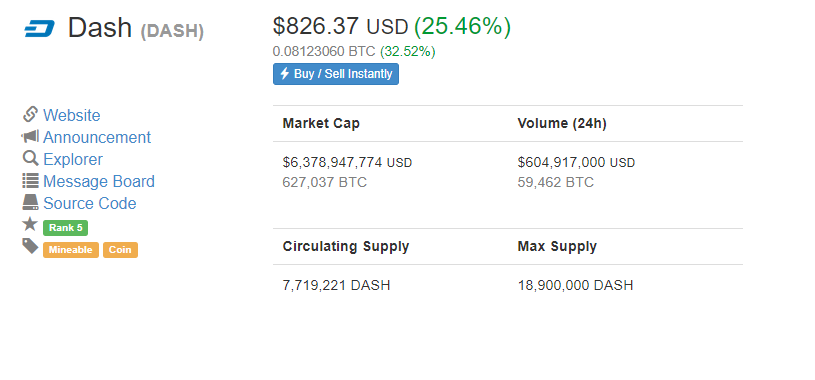Click the Dash logo icon
815x380 pixels.
[x=40, y=29]
